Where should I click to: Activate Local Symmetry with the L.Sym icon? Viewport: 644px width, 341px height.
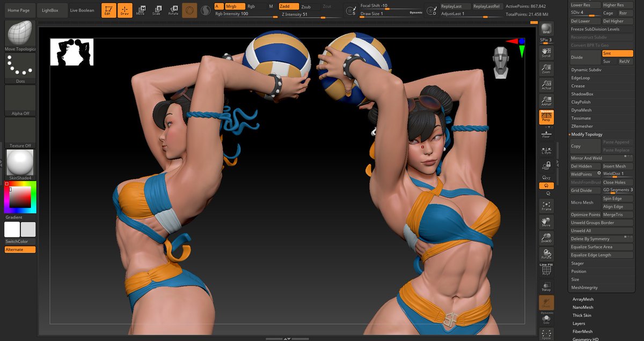547,152
